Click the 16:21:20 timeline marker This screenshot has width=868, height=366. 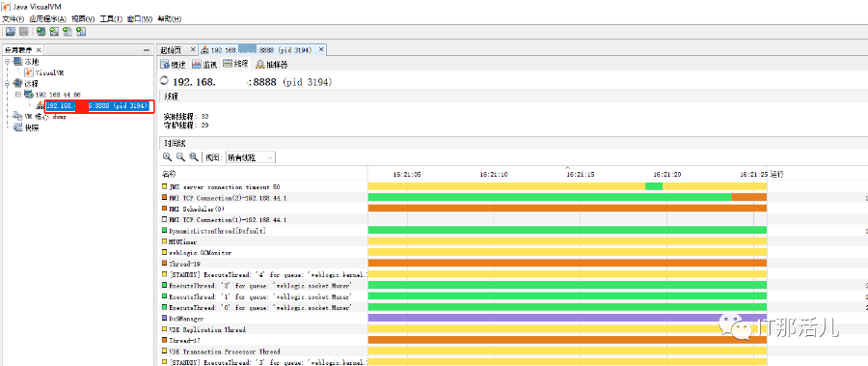coord(666,174)
